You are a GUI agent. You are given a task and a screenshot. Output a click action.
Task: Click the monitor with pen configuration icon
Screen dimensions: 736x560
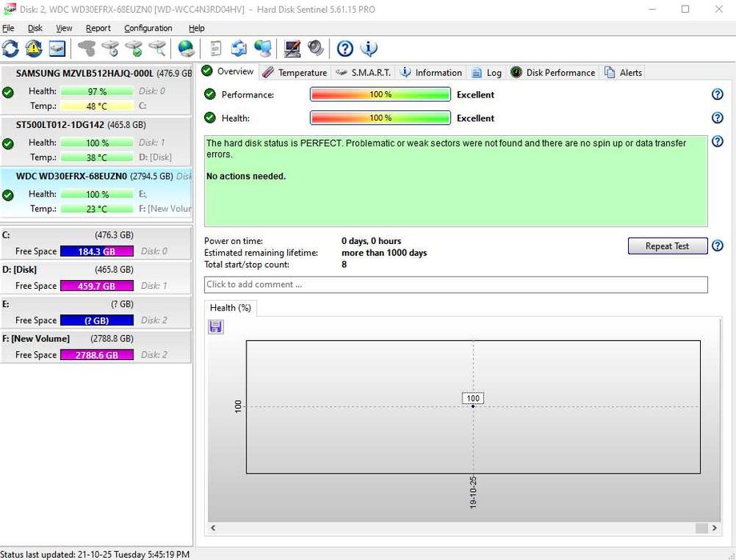(x=293, y=48)
